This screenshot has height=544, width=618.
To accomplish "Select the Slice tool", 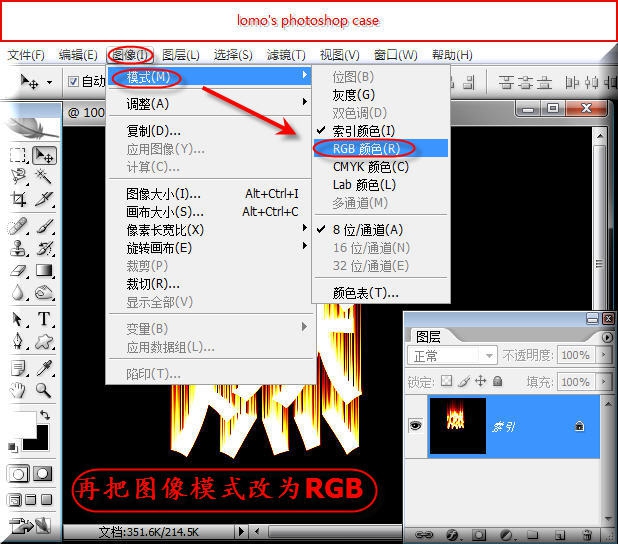I will click(x=44, y=199).
